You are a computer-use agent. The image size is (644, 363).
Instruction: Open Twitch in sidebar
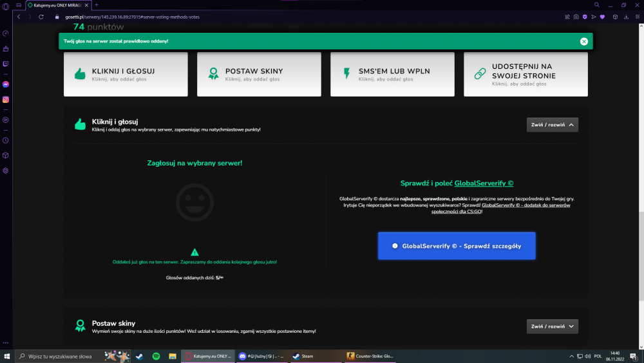pyautogui.click(x=6, y=64)
